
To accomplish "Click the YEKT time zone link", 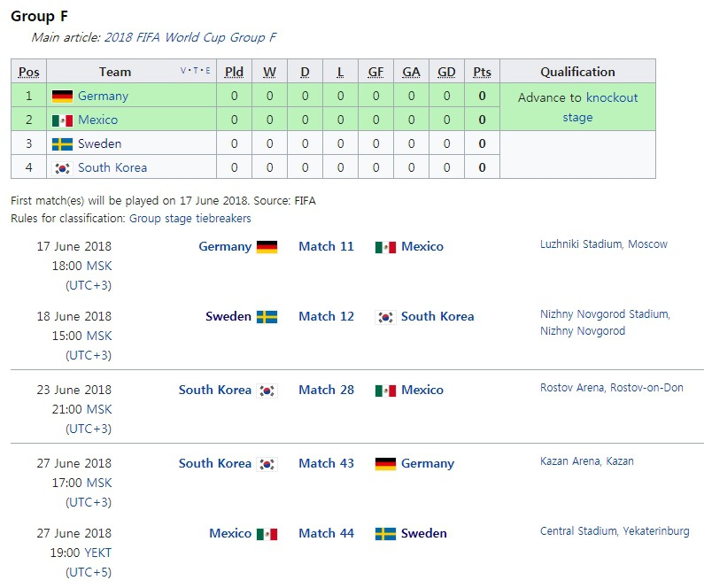I will (x=98, y=553).
